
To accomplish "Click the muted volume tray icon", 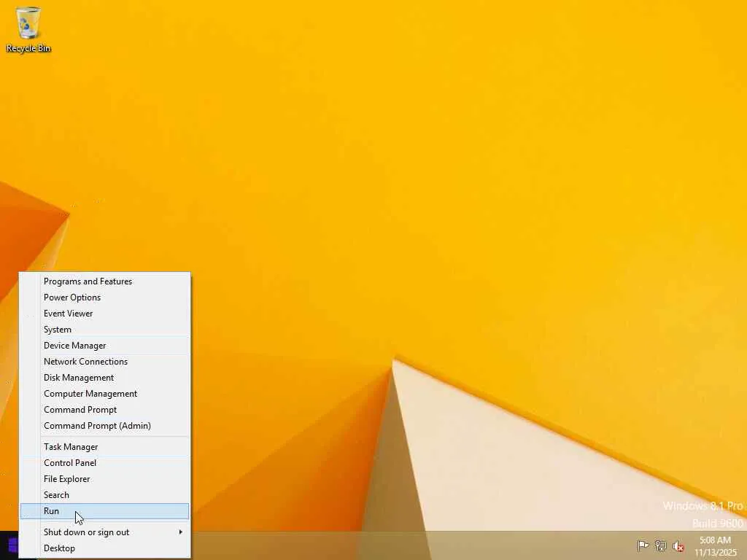I will click(678, 546).
